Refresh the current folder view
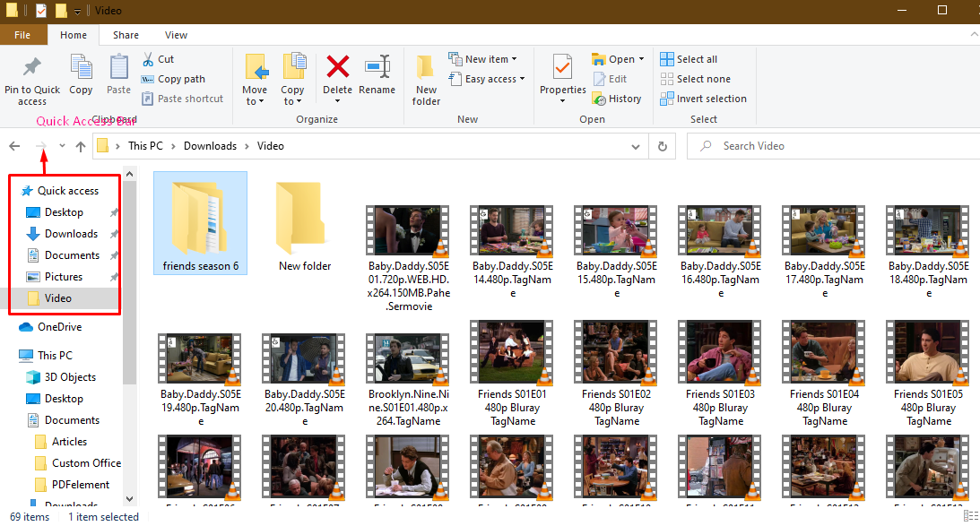Screen dimensions: 980x526 (x=663, y=146)
